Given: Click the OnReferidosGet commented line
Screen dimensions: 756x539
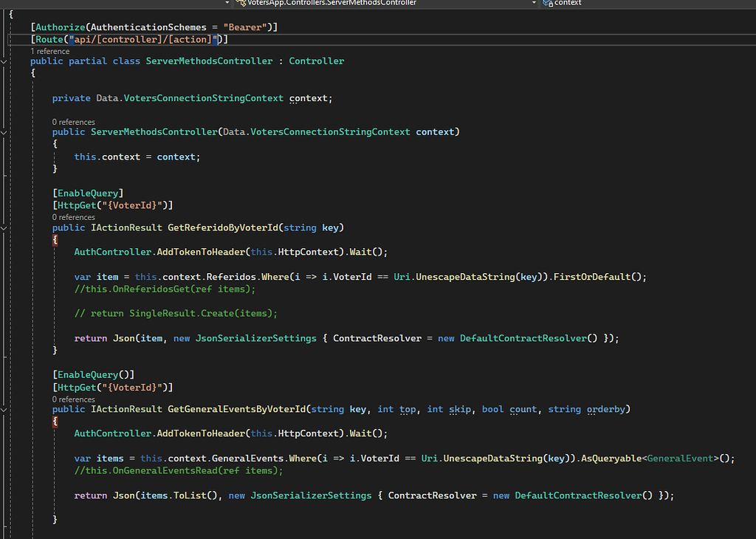Looking at the screenshot, I should pos(165,289).
